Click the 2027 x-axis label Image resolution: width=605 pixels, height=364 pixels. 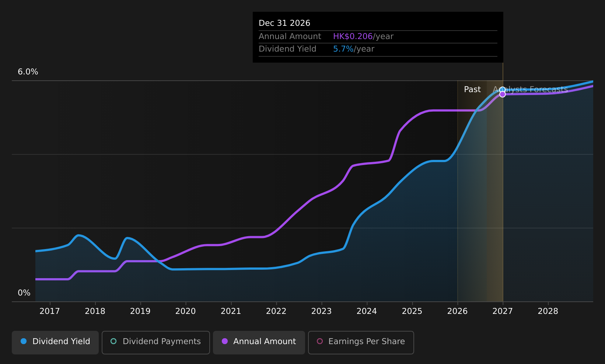coord(503,311)
